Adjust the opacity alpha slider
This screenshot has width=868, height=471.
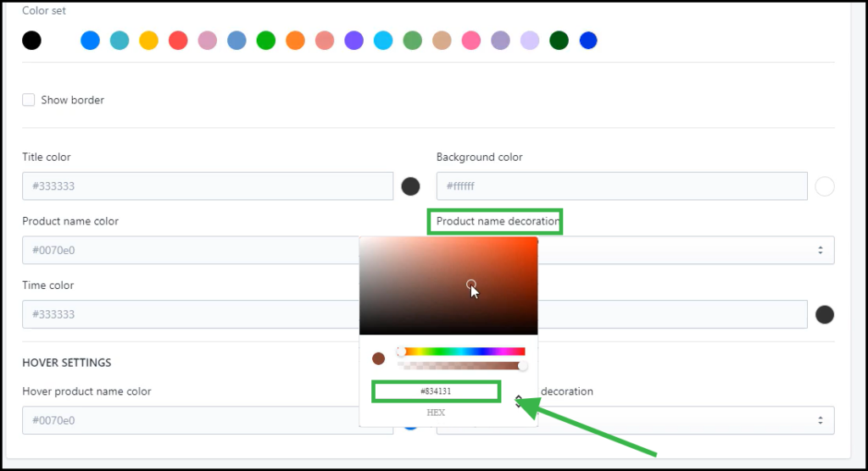461,366
